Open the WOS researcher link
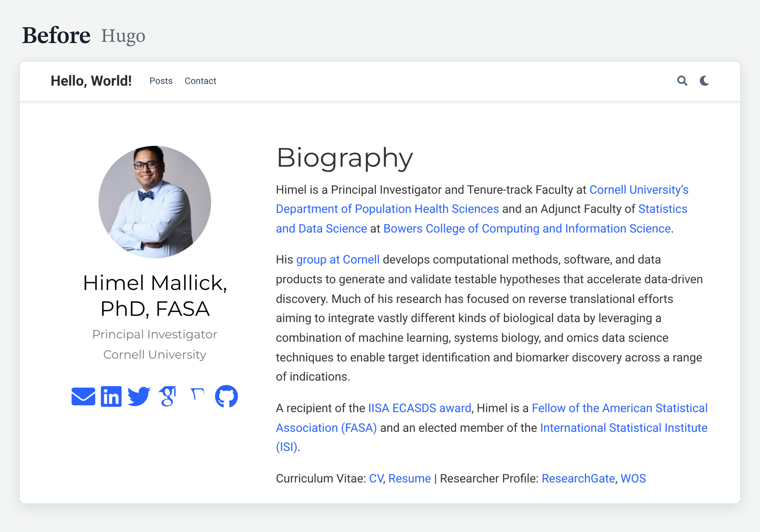 [x=633, y=479]
